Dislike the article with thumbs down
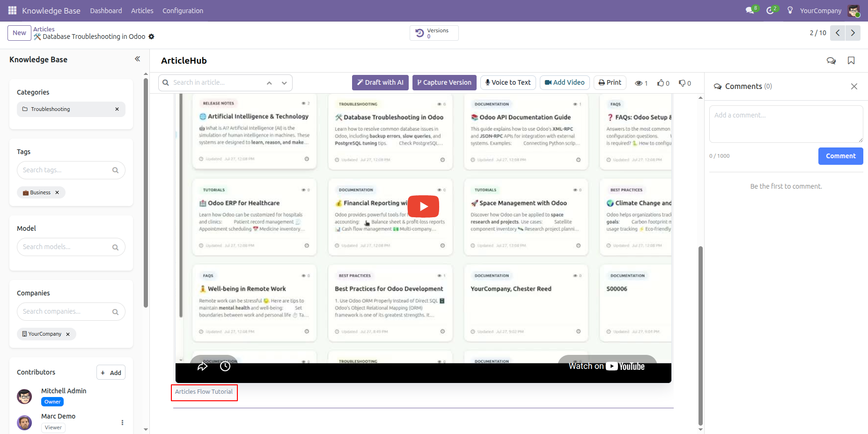This screenshot has height=434, width=868. click(x=685, y=83)
